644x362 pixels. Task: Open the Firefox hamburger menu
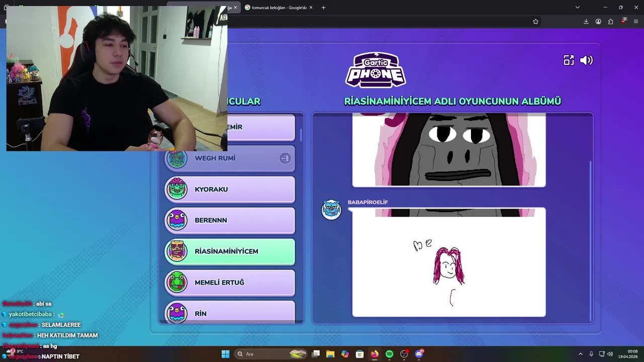[x=636, y=22]
